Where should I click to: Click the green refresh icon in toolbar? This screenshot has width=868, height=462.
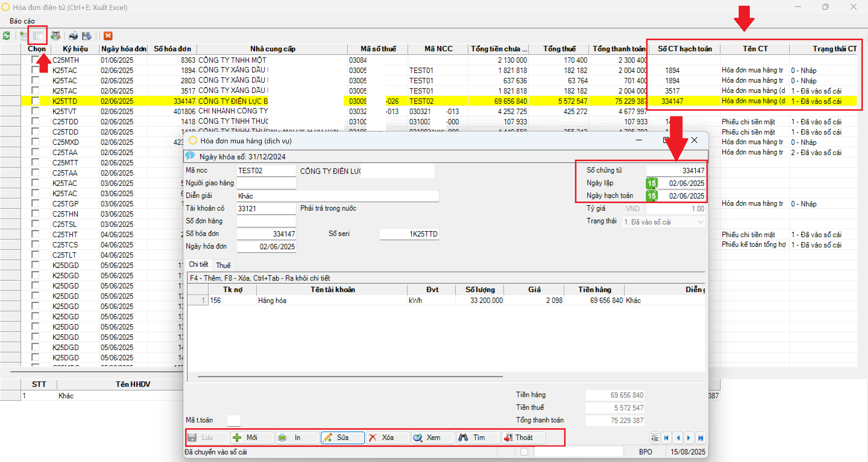pyautogui.click(x=6, y=36)
